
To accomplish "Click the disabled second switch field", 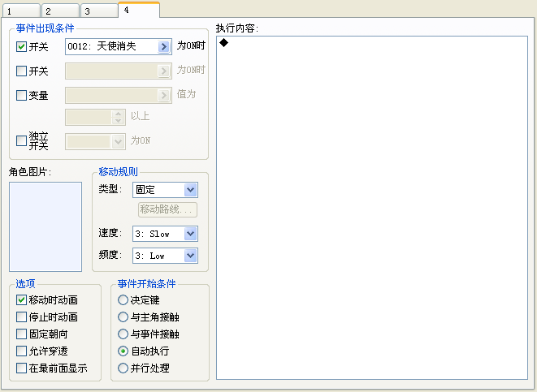I will coord(119,71).
